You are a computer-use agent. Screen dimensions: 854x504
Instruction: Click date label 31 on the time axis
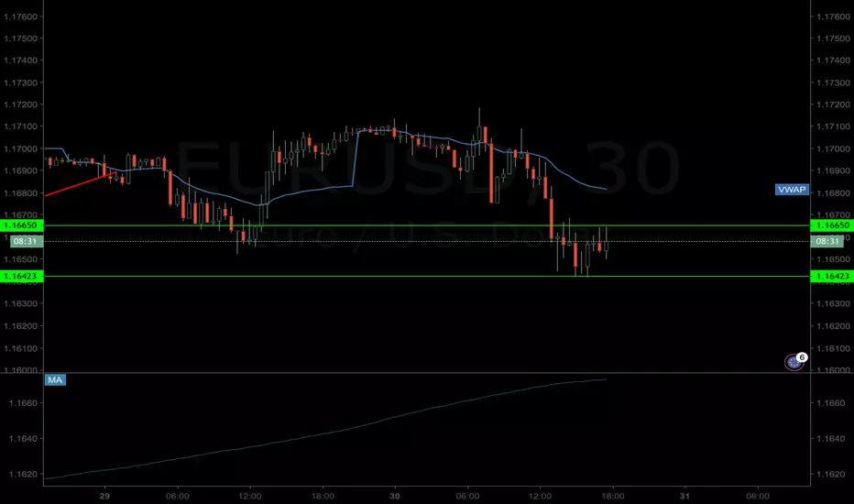[684, 496]
